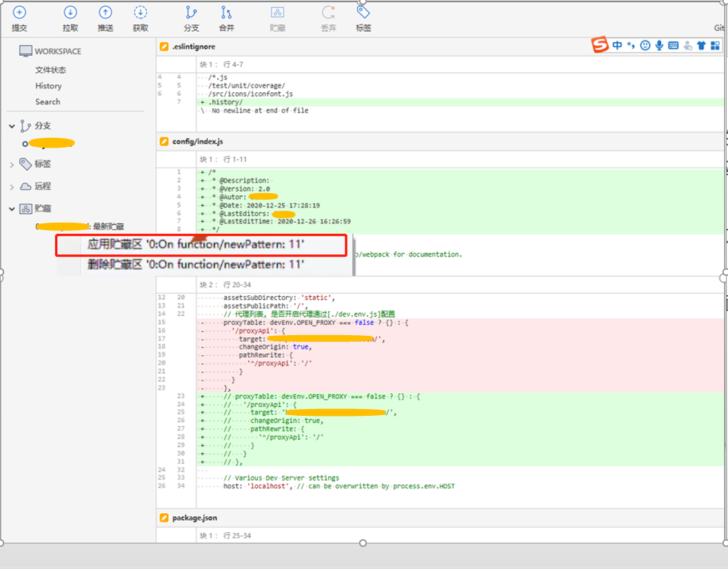Open the History view in the sidebar

pyautogui.click(x=48, y=86)
